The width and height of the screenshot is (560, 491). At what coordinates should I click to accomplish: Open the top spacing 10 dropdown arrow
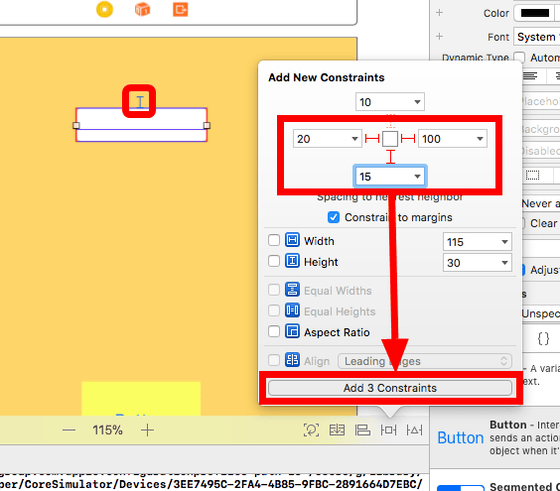click(x=417, y=102)
